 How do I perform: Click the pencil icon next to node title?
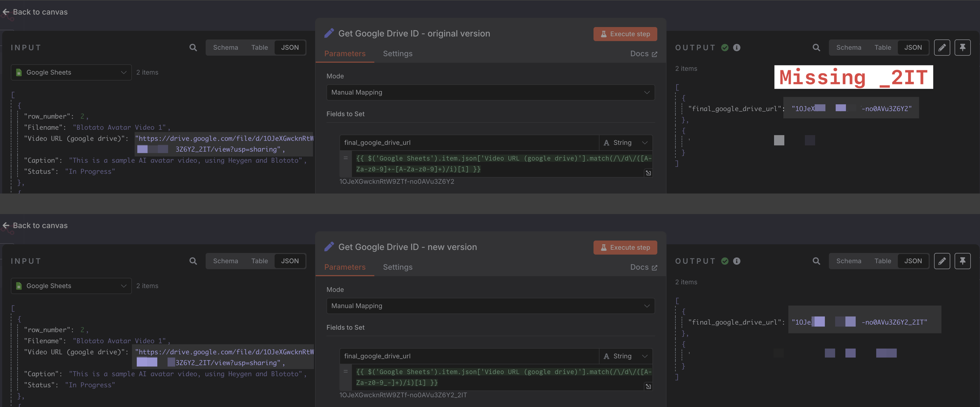tap(329, 34)
